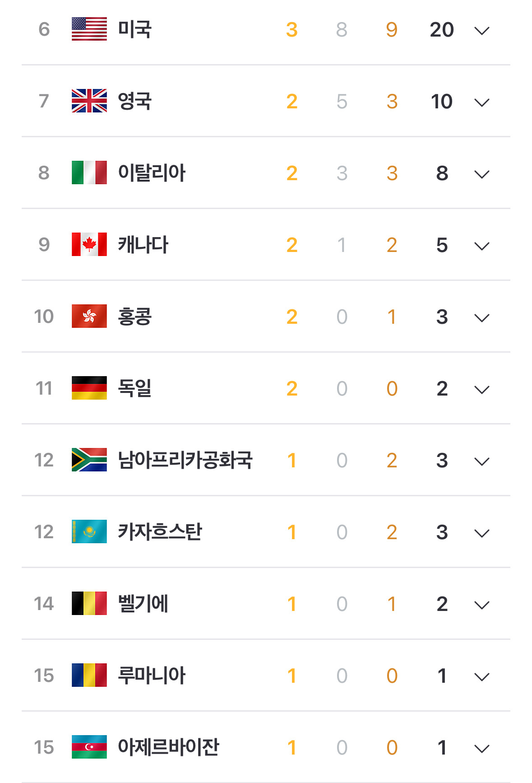Expand the 미국 medal details row
This screenshot has width=532, height=783.
481,31
